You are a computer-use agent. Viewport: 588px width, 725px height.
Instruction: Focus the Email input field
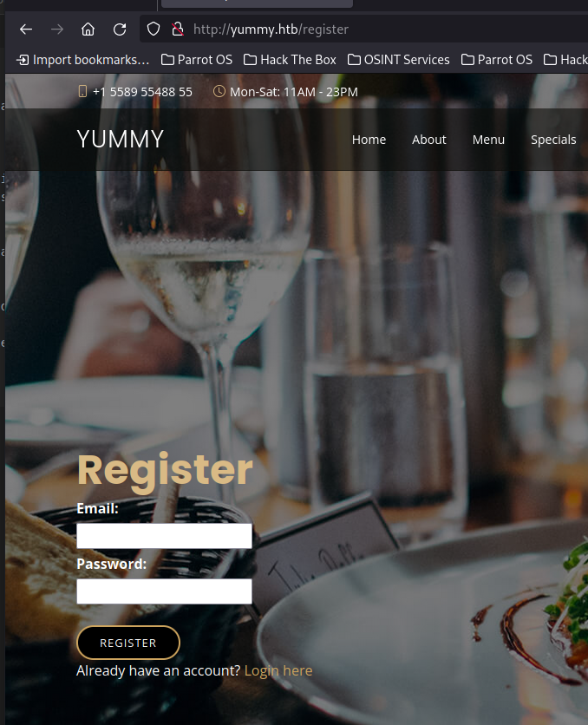(x=164, y=536)
